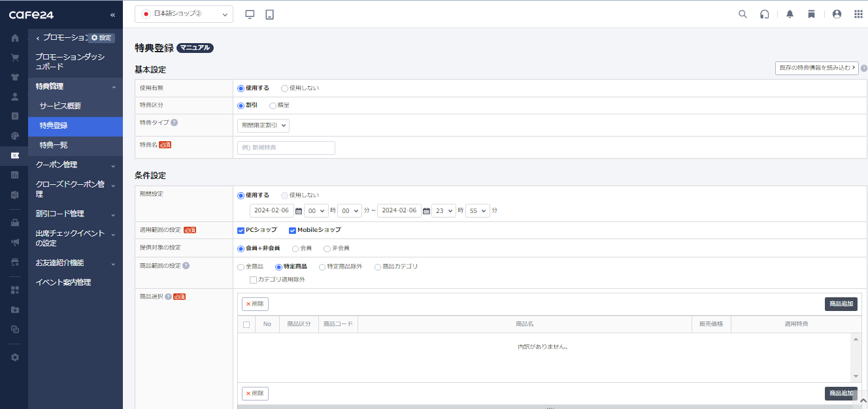Open the サービス概要 menu item
The image size is (868, 409).
pyautogui.click(x=76, y=106)
